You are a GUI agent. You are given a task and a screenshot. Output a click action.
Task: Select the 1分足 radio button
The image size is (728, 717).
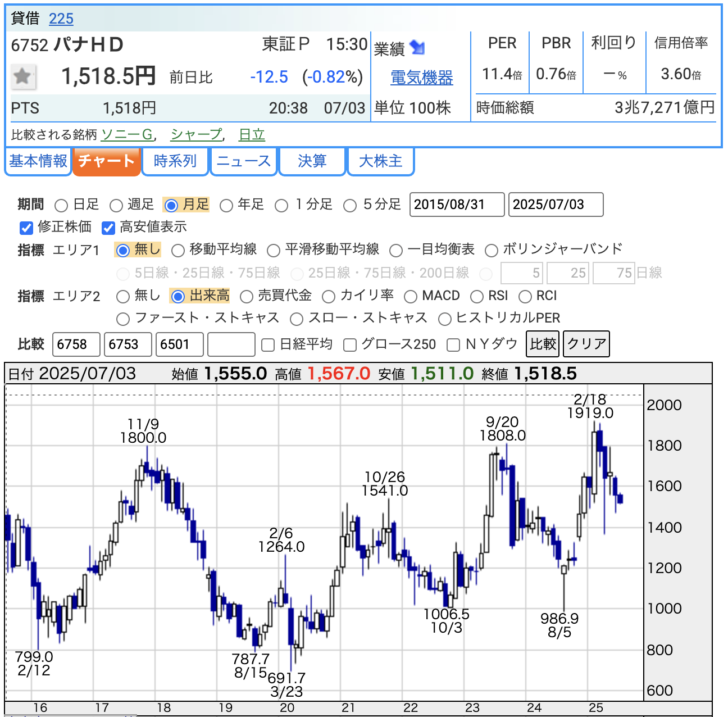coord(281,205)
